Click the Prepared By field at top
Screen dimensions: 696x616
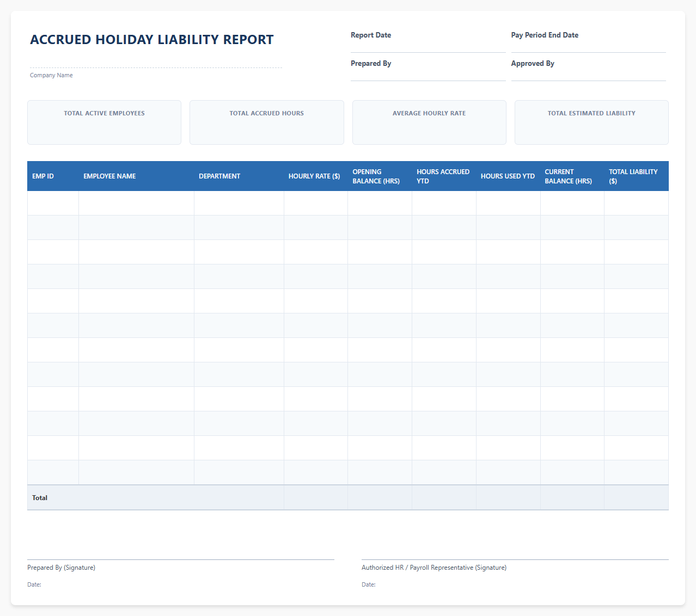coord(428,75)
